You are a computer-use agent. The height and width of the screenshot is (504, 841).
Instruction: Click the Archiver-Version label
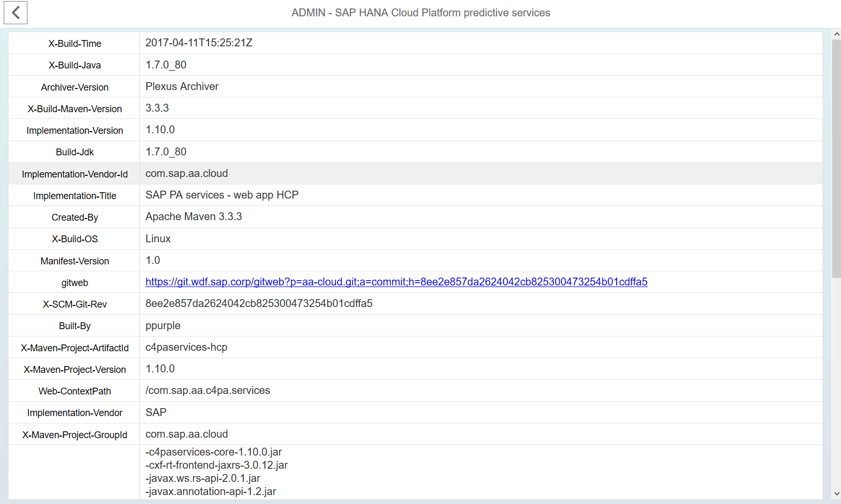pyautogui.click(x=75, y=87)
